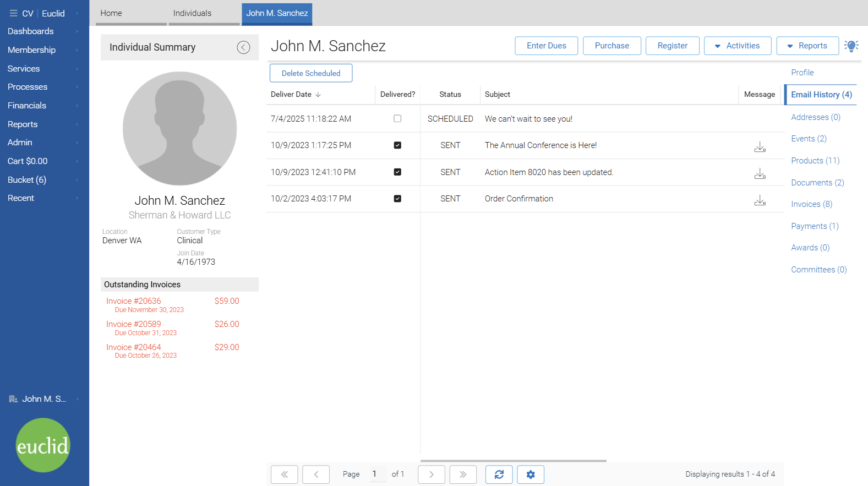868x486 pixels.
Task: Go to the previous page
Action: 316,474
